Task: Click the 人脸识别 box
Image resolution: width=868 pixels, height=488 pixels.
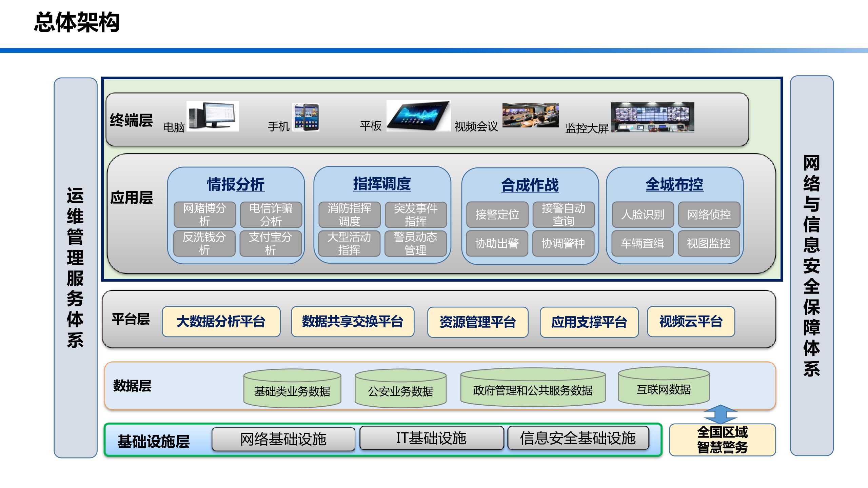Action: click(x=643, y=215)
